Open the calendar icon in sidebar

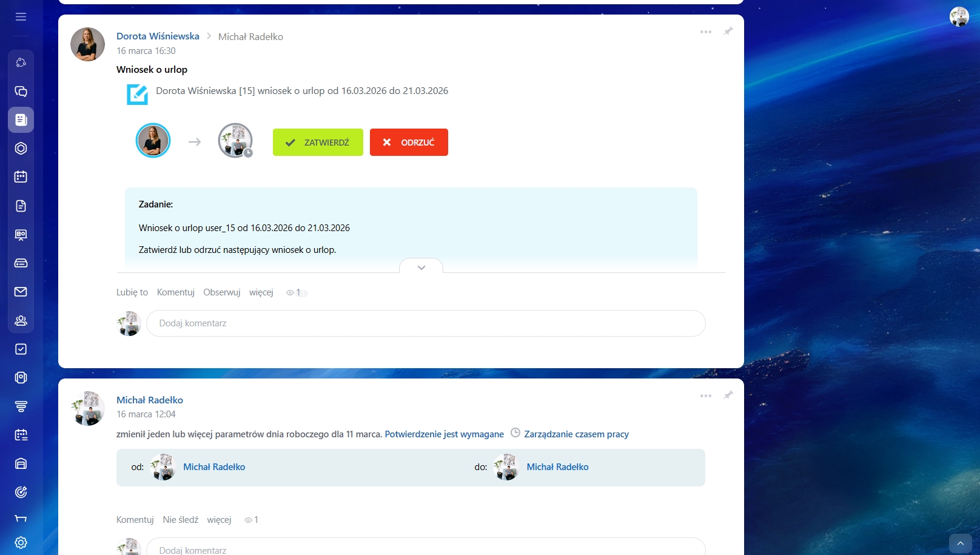point(21,177)
